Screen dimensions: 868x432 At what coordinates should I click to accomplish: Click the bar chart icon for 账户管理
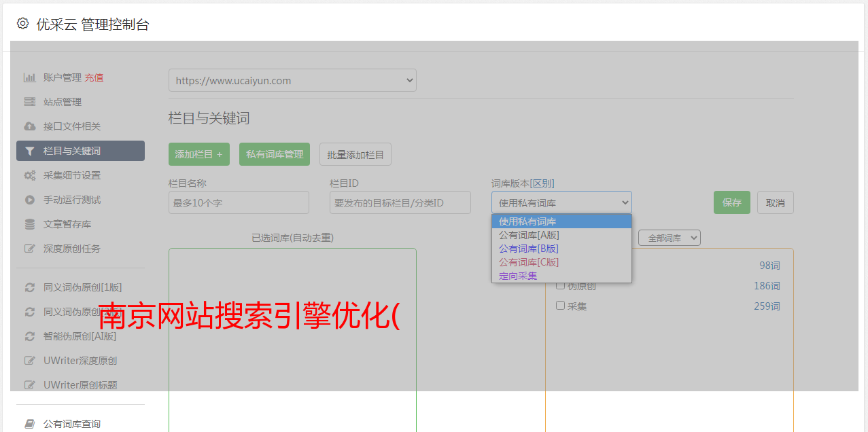click(x=29, y=77)
